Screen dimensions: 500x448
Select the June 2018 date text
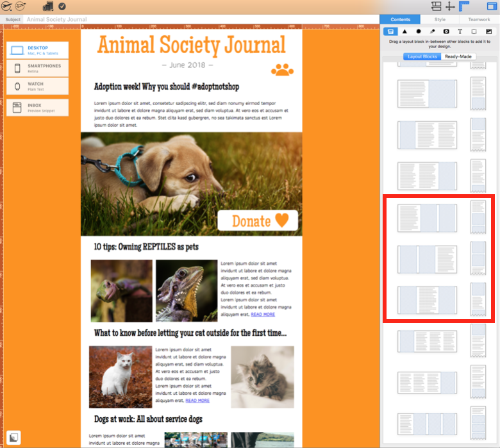click(x=187, y=65)
